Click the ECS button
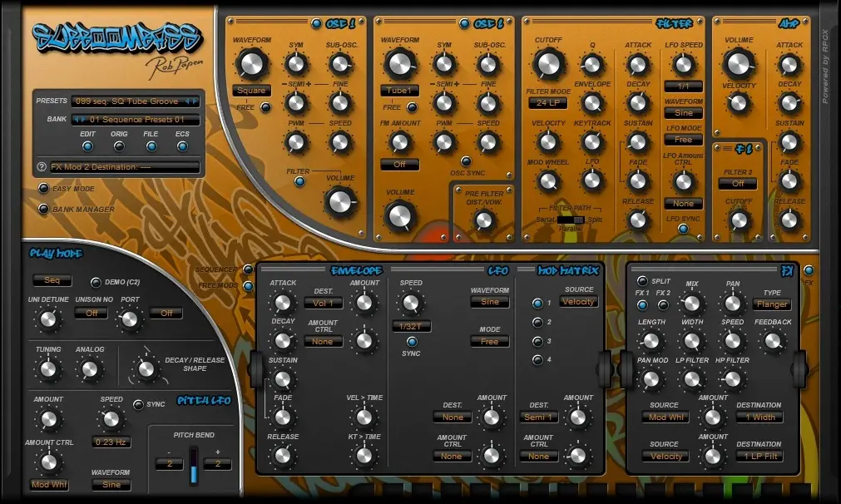The height and width of the screenshot is (504, 841). [x=182, y=146]
